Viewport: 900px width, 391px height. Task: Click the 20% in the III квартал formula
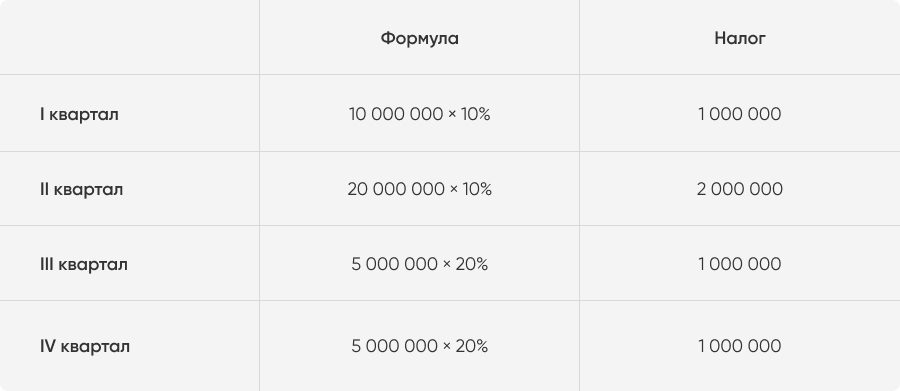472,264
